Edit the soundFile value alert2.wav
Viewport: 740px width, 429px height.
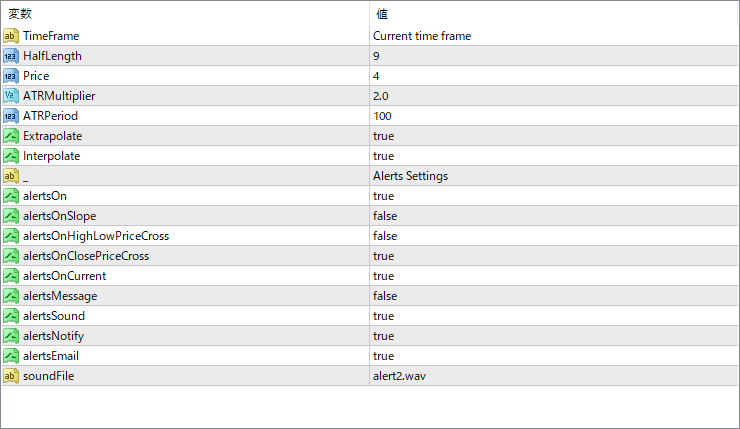[554, 376]
